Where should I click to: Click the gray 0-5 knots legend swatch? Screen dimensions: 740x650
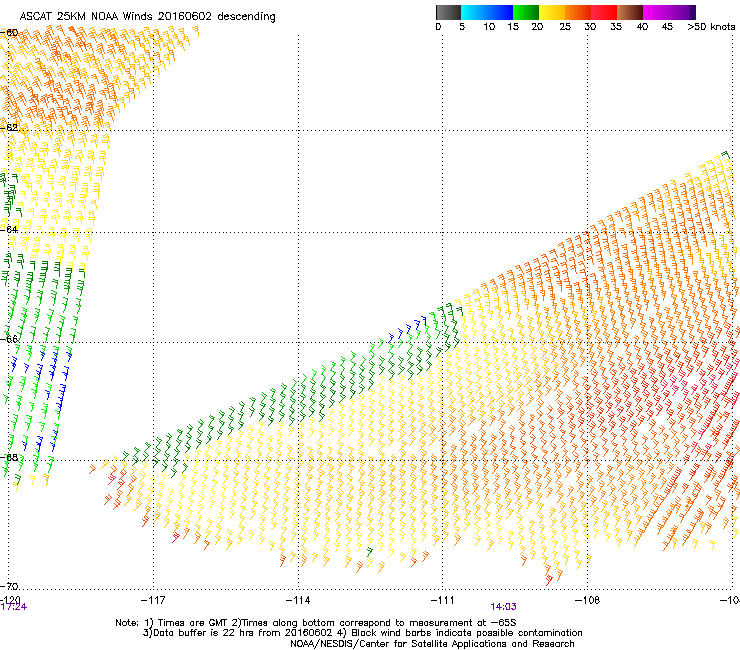448,12
